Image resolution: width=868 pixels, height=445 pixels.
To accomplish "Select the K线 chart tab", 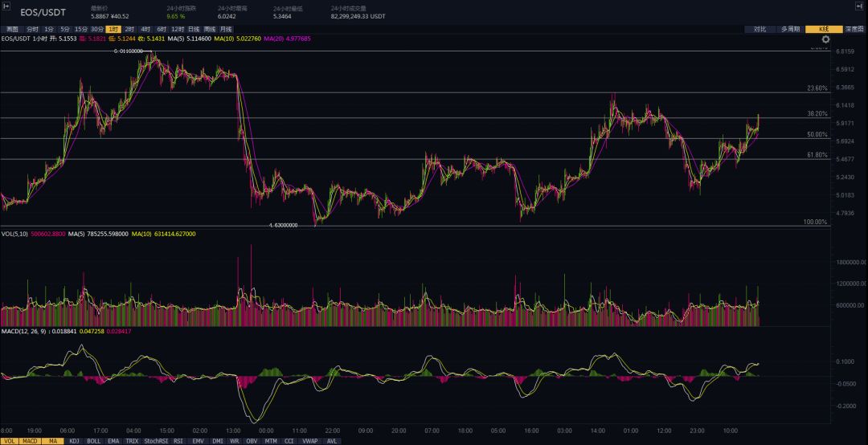I will pyautogui.click(x=823, y=29).
